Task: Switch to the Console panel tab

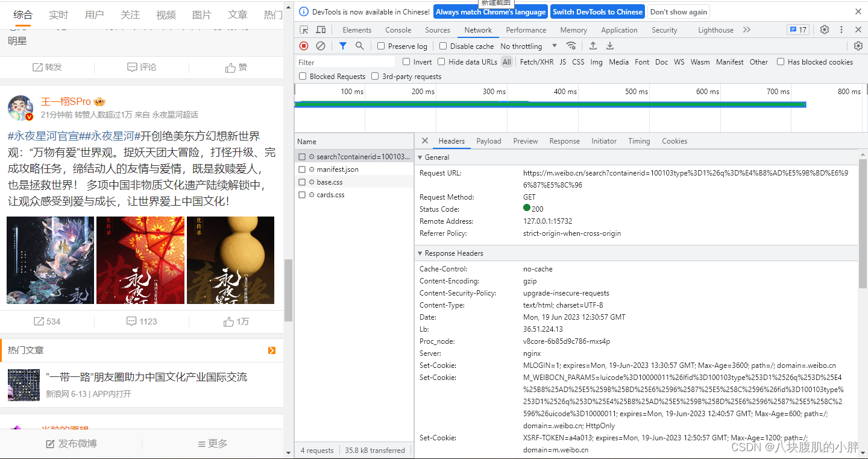Action: 398,30
